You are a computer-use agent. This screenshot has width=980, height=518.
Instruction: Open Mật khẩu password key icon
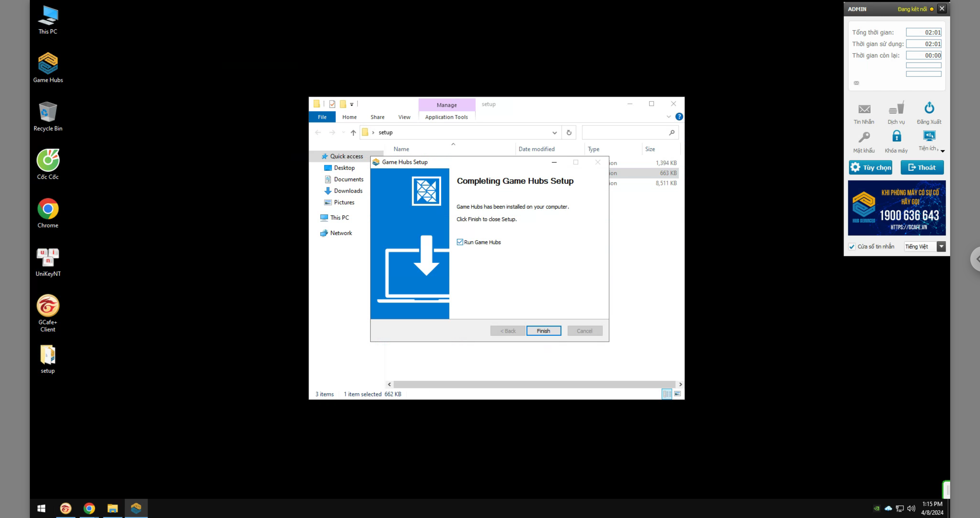coord(864,142)
